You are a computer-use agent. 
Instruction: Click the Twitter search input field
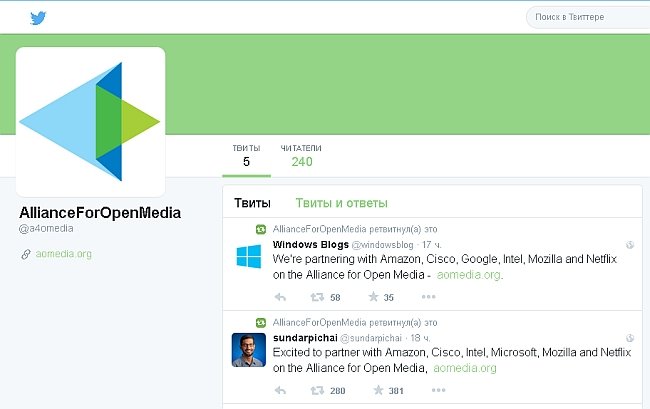pos(588,17)
